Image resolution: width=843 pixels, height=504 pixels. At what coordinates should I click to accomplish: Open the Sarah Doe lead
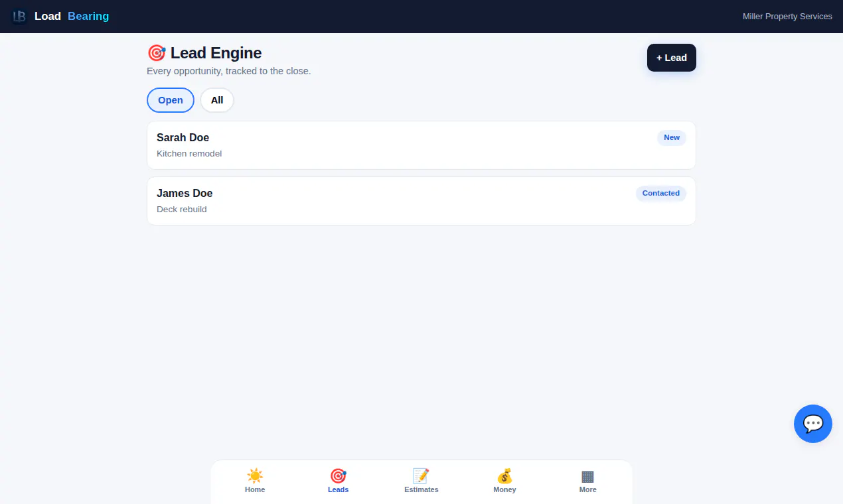(421, 145)
